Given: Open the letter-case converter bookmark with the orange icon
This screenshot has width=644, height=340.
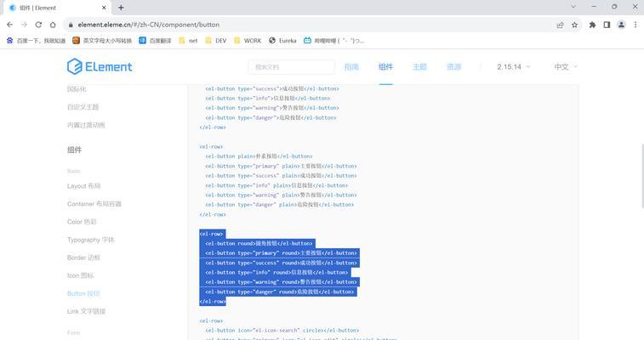Looking at the screenshot, I should pyautogui.click(x=102, y=41).
